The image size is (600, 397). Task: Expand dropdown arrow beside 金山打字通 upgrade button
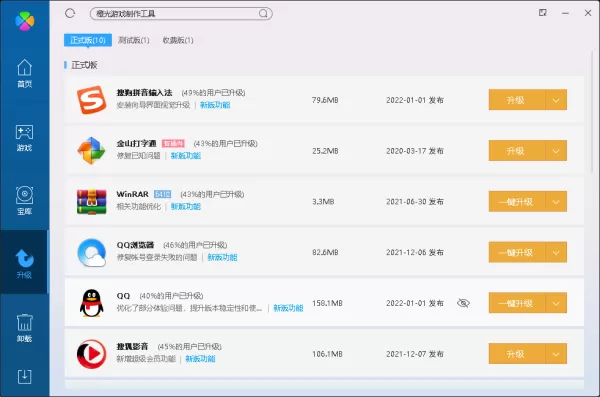(556, 151)
